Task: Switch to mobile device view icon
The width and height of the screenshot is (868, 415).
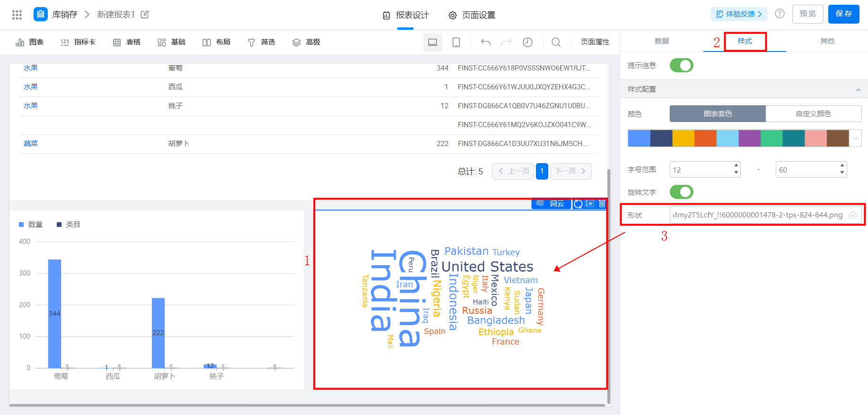Action: 456,43
